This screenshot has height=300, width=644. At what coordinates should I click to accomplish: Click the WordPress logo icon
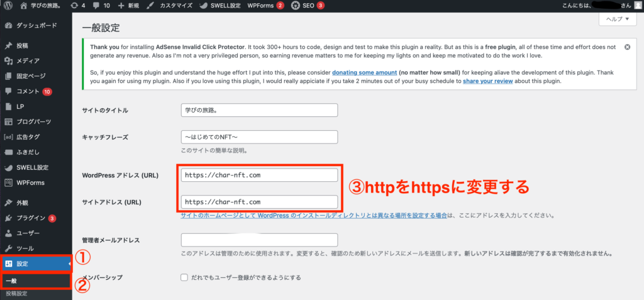pyautogui.click(x=8, y=5)
